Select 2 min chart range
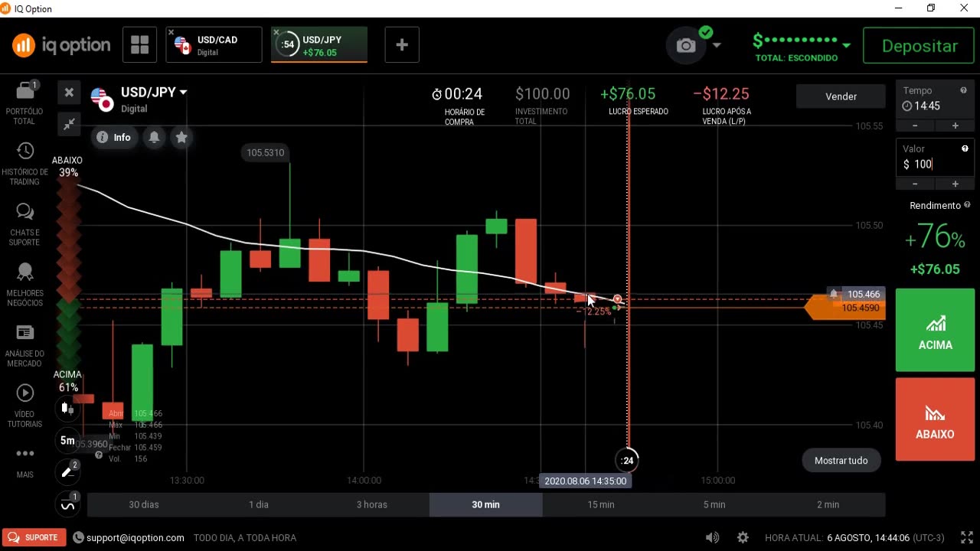The height and width of the screenshot is (551, 980). point(828,504)
